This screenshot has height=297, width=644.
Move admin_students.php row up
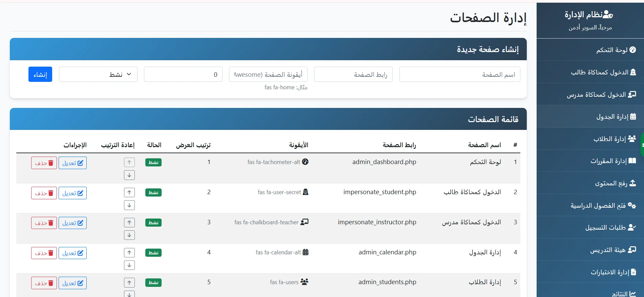(129, 282)
